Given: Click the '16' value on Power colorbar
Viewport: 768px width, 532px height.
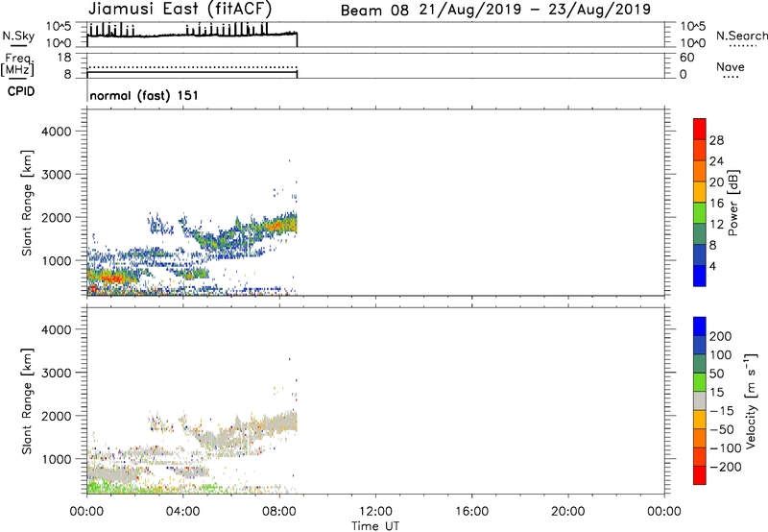Looking at the screenshot, I should pyautogui.click(x=716, y=204).
